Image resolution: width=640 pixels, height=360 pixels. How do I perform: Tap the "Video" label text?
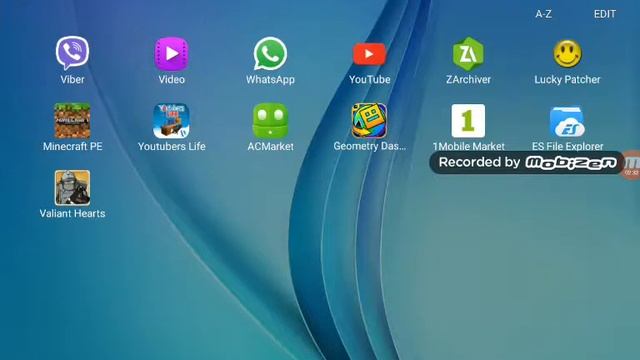tap(171, 79)
